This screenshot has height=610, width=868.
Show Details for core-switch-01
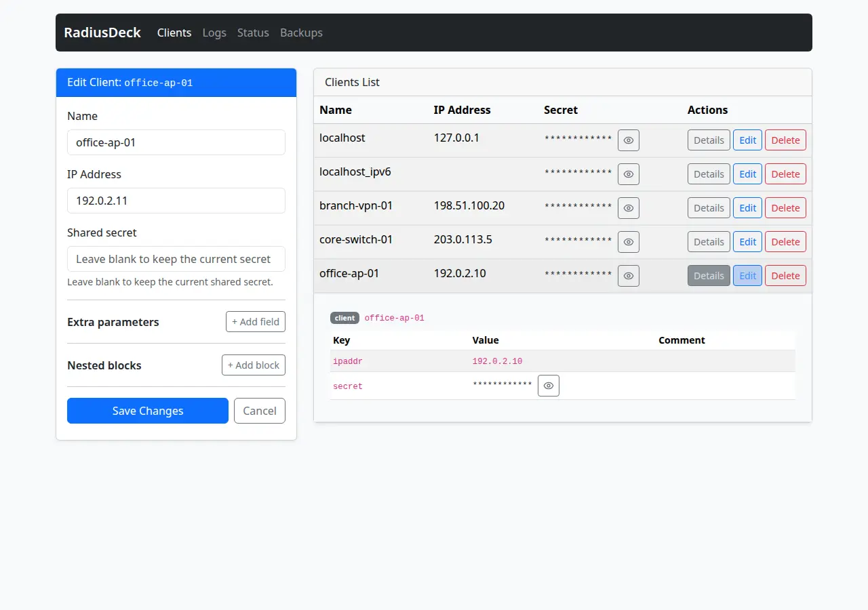709,242
